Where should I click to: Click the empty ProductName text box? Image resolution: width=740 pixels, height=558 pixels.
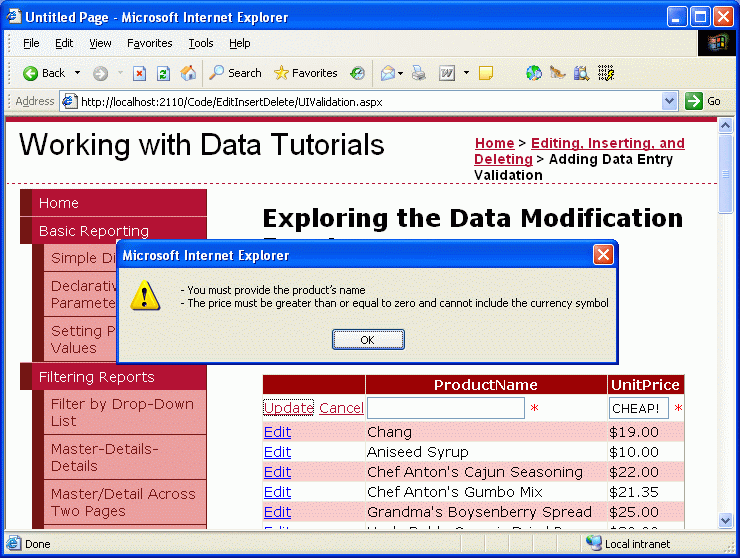(445, 408)
